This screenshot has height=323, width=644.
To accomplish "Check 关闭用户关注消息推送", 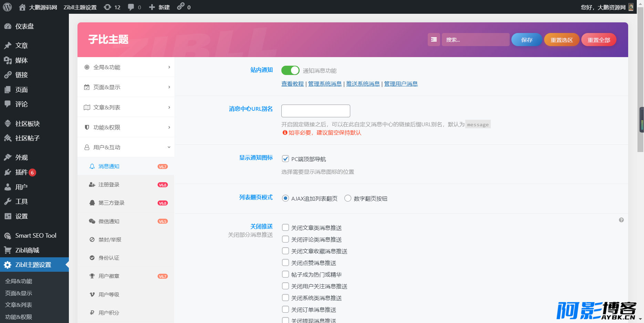I will (x=285, y=286).
